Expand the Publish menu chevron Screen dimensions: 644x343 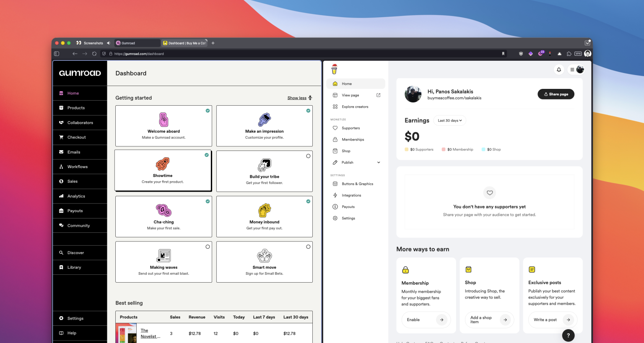click(379, 163)
